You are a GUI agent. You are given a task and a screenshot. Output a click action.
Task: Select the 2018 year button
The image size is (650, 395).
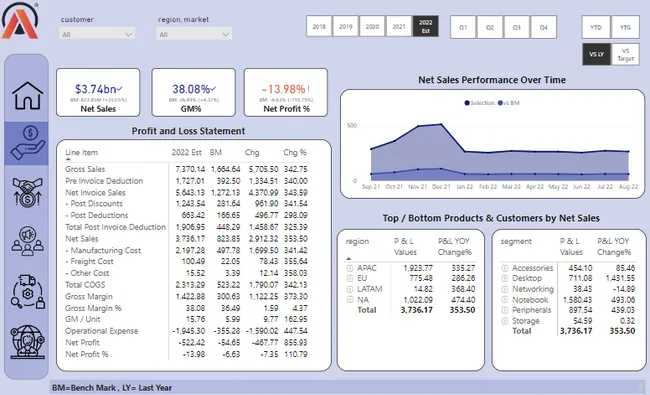(319, 27)
